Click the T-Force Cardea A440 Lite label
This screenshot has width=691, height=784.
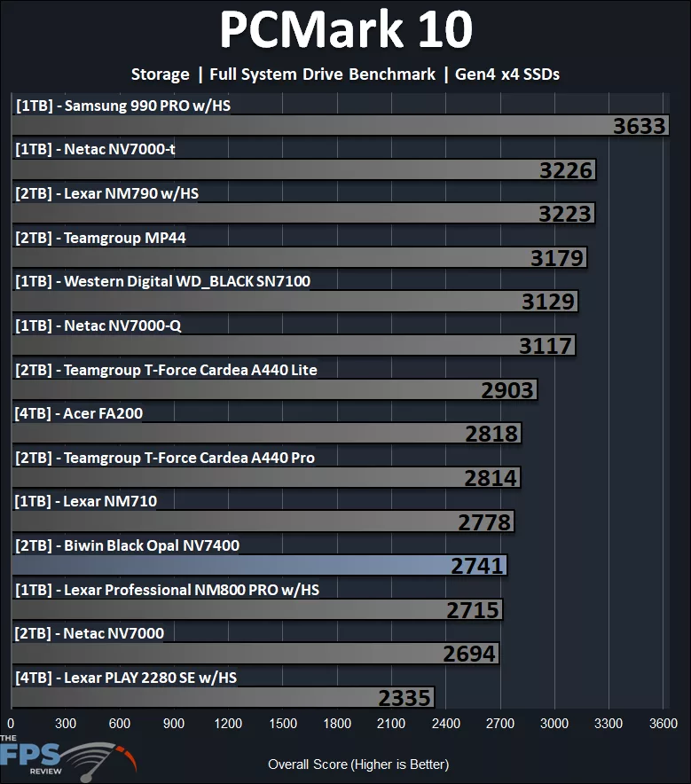coord(166,370)
